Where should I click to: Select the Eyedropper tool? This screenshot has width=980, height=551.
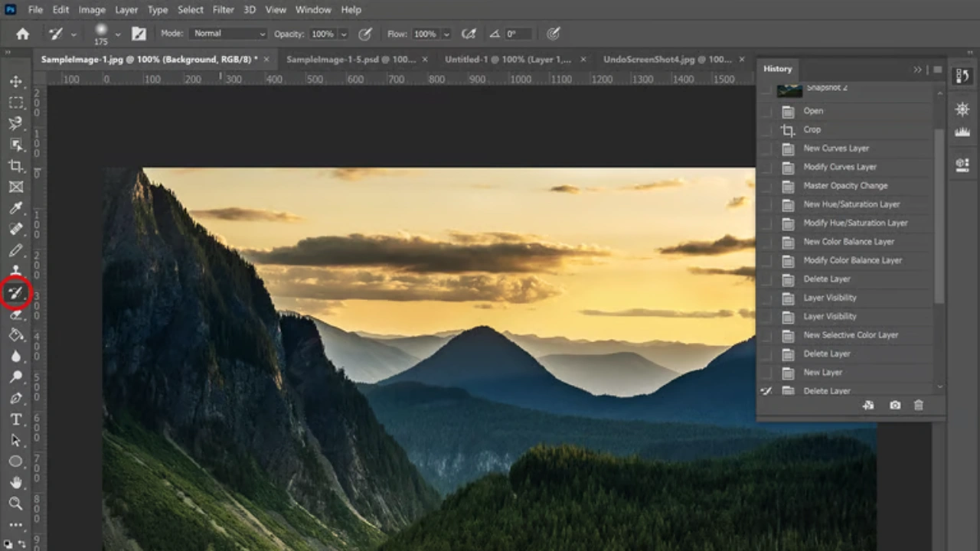(15, 208)
